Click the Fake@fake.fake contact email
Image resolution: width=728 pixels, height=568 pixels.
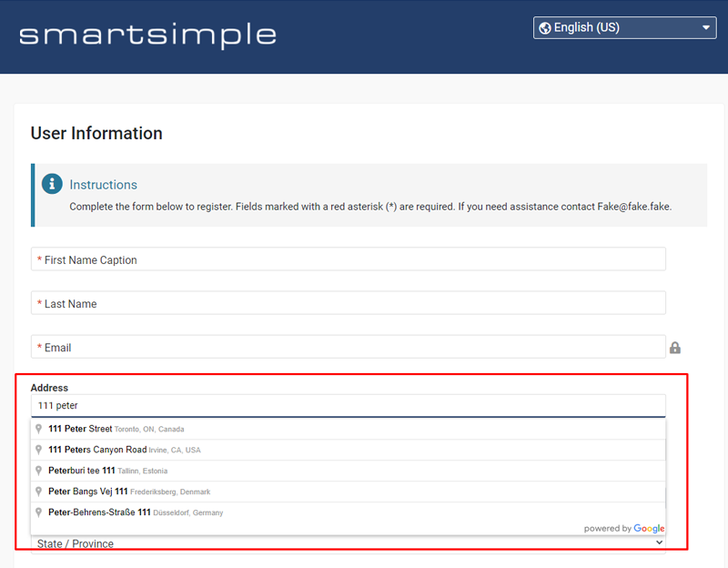click(633, 207)
